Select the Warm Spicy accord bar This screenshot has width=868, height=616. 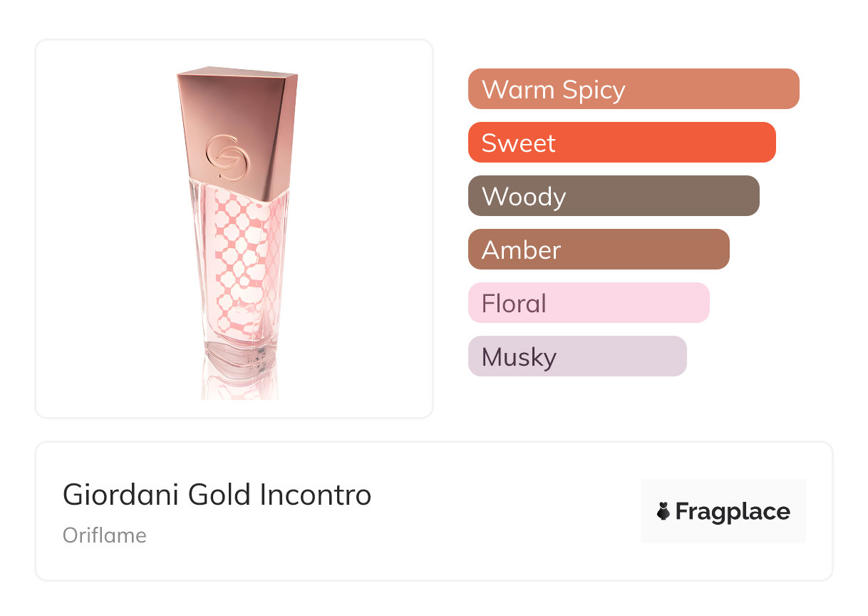coord(633,89)
